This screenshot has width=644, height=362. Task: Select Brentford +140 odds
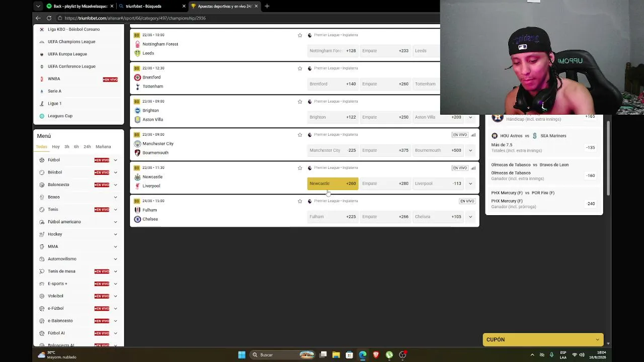(x=333, y=84)
